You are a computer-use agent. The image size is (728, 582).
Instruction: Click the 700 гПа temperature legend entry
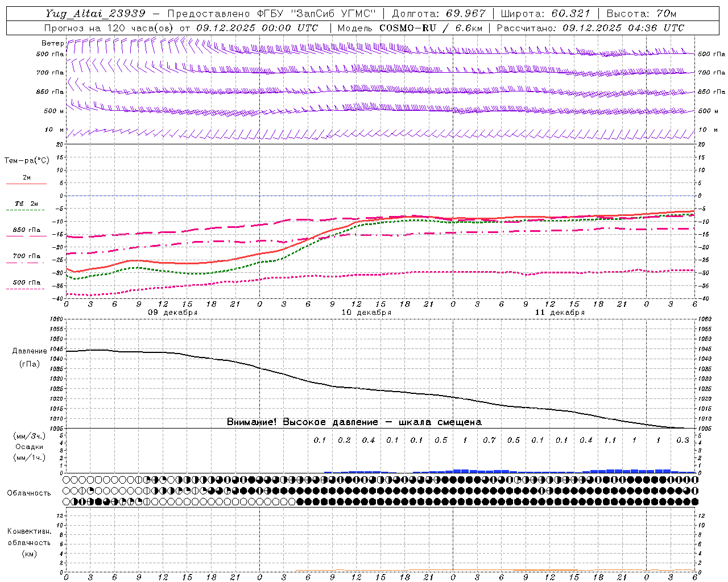click(26, 256)
